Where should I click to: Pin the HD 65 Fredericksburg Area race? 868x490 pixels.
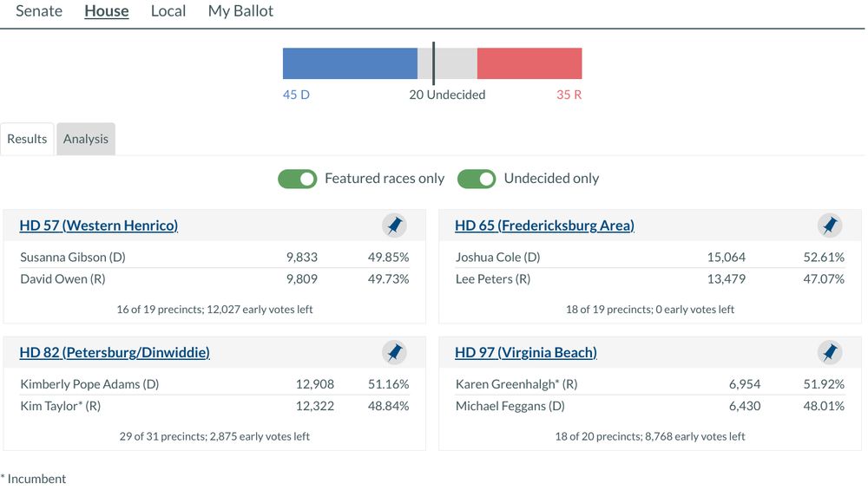(830, 226)
